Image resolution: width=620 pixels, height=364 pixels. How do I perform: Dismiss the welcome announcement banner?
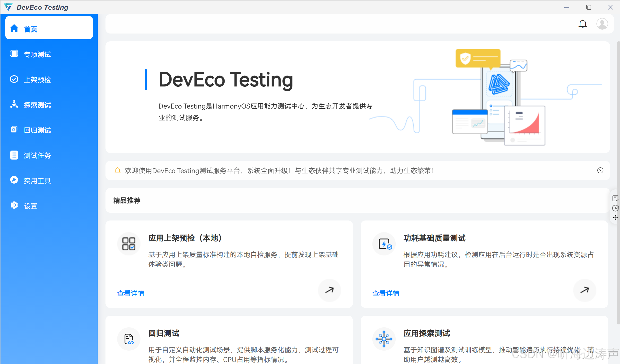600,170
